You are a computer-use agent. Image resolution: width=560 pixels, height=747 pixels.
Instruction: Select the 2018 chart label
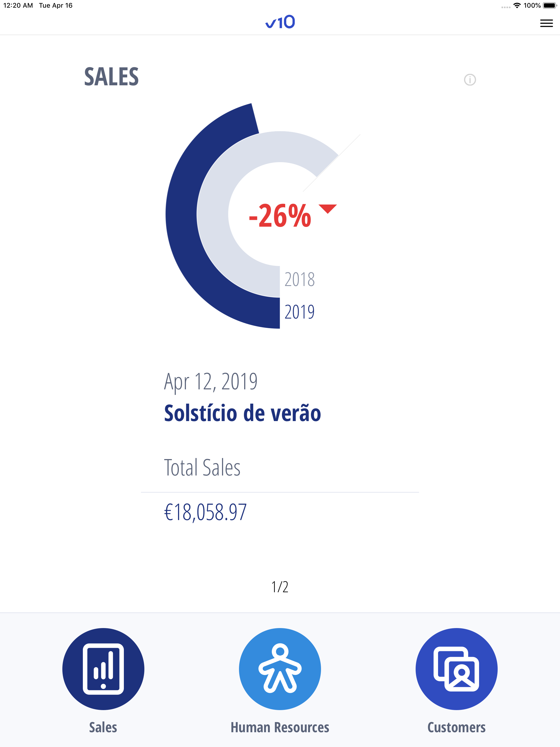coord(300,279)
